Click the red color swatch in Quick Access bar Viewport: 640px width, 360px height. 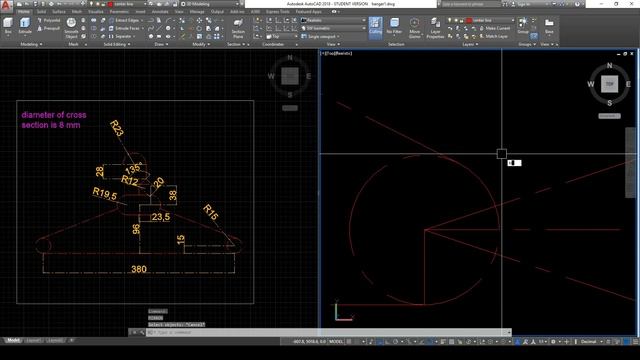tap(110, 4)
